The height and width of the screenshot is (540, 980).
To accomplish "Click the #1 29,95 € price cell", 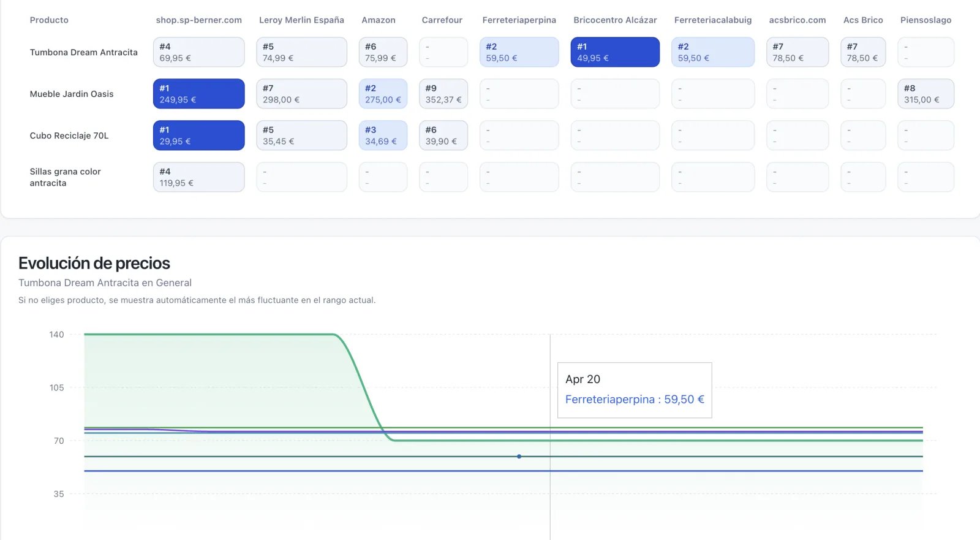I will click(x=199, y=135).
